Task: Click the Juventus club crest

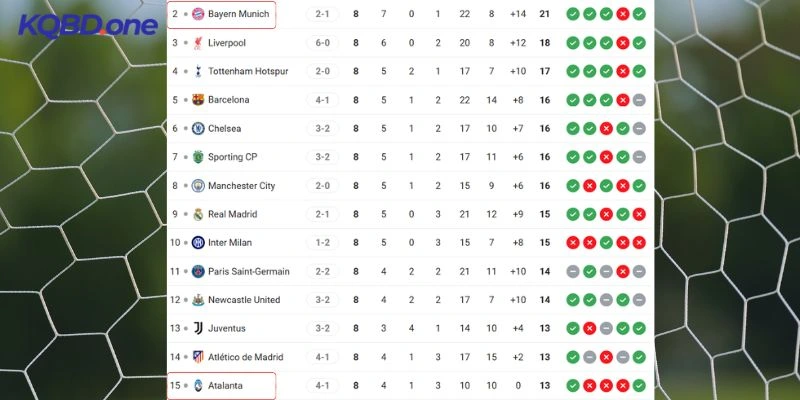Action: (198, 328)
